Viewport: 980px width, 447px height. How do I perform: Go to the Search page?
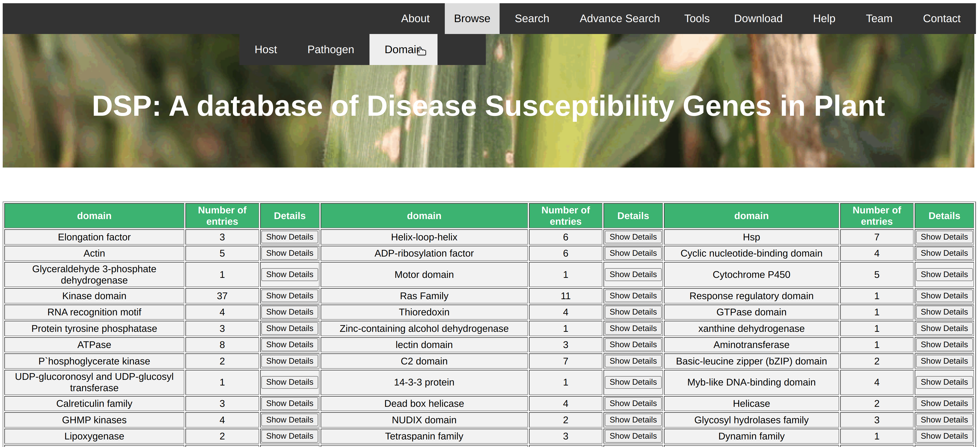(531, 18)
